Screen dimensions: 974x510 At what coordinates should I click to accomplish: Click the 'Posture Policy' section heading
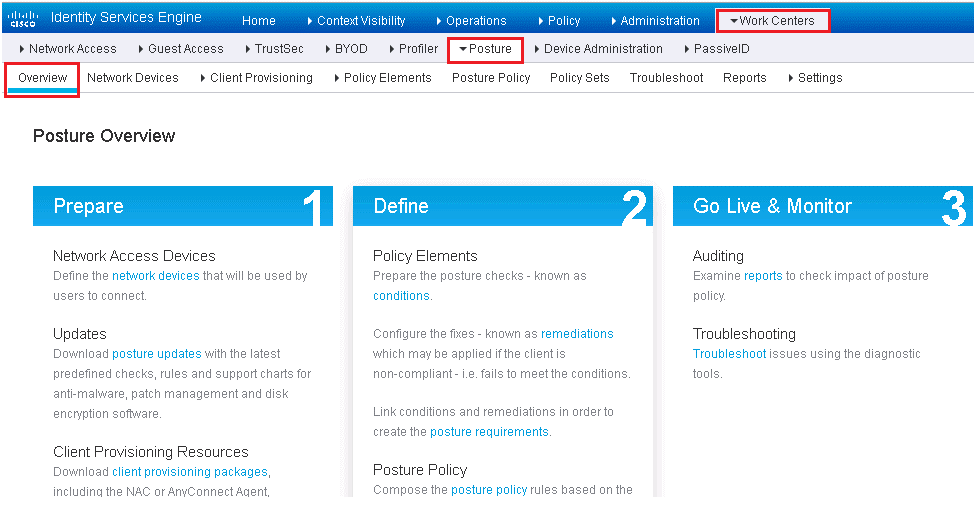(420, 470)
